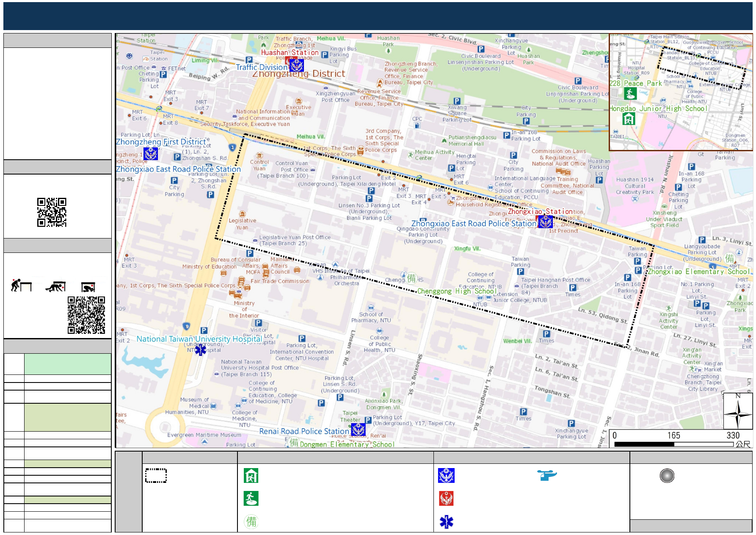Click the dark blue title banner
The image size is (756, 535).
378,16
